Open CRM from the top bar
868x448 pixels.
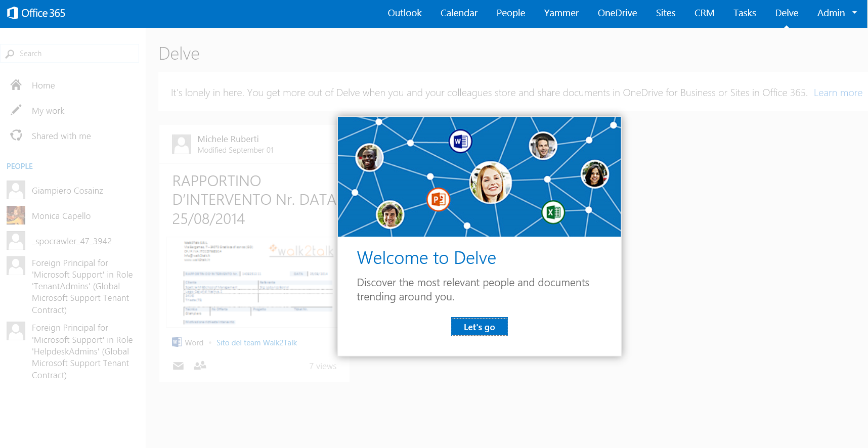[x=704, y=13]
